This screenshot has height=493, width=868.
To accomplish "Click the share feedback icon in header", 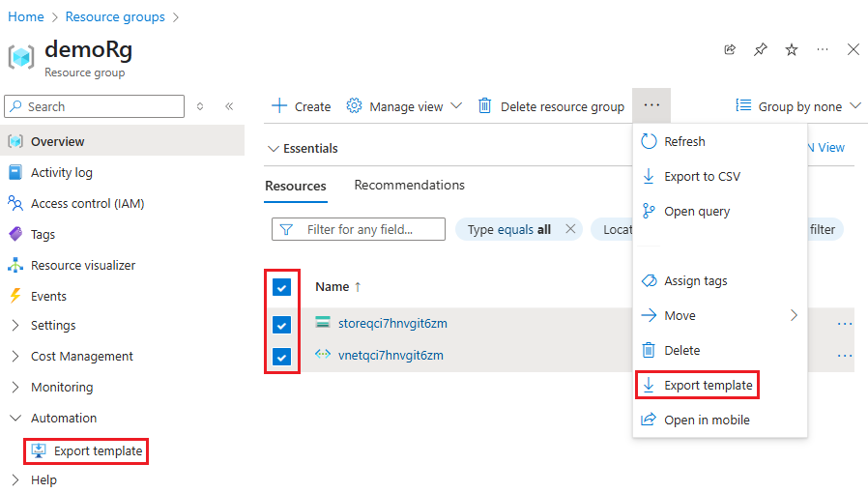I will pyautogui.click(x=730, y=50).
